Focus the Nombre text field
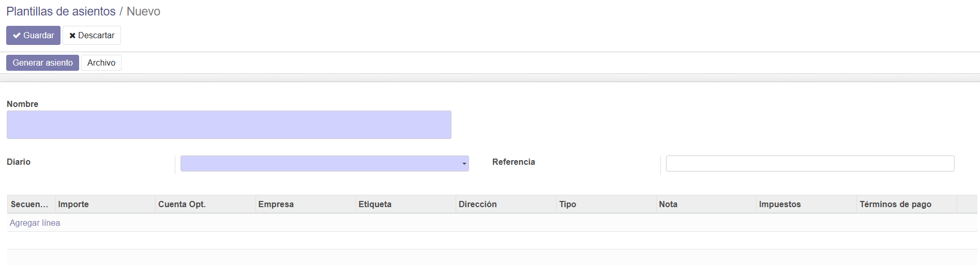The image size is (980, 265). click(x=229, y=125)
